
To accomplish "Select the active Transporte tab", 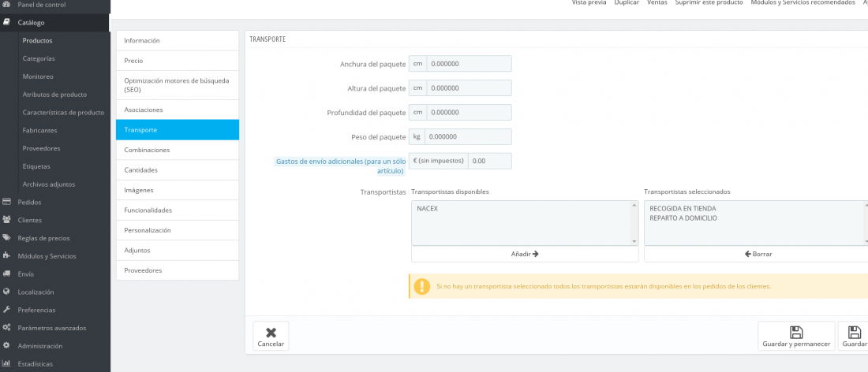I will [x=177, y=130].
